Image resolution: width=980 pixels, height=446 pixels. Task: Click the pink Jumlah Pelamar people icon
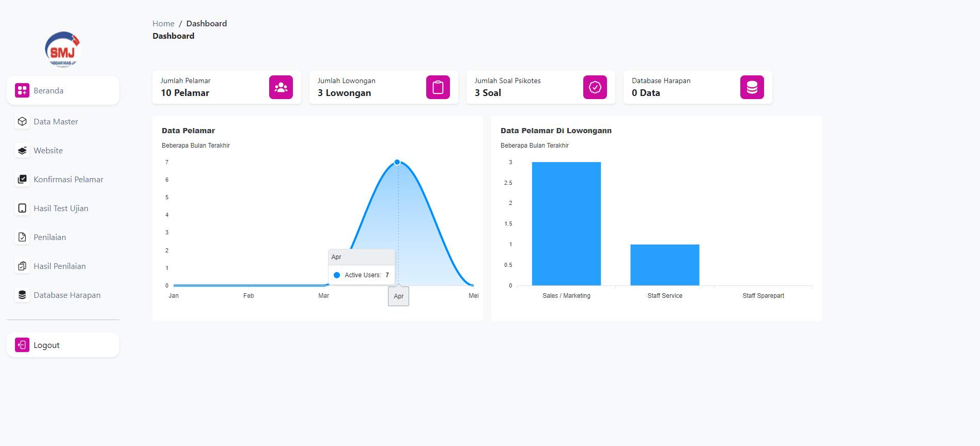[x=281, y=87]
